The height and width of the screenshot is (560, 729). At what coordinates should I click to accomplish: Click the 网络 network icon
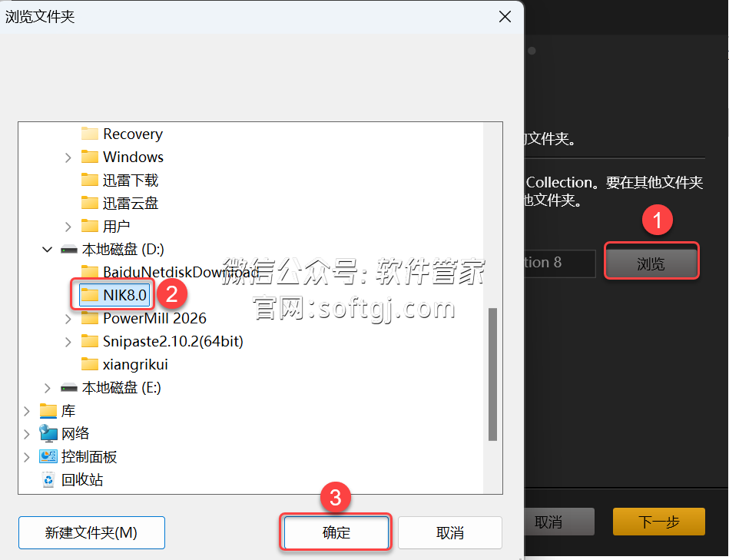(48, 433)
